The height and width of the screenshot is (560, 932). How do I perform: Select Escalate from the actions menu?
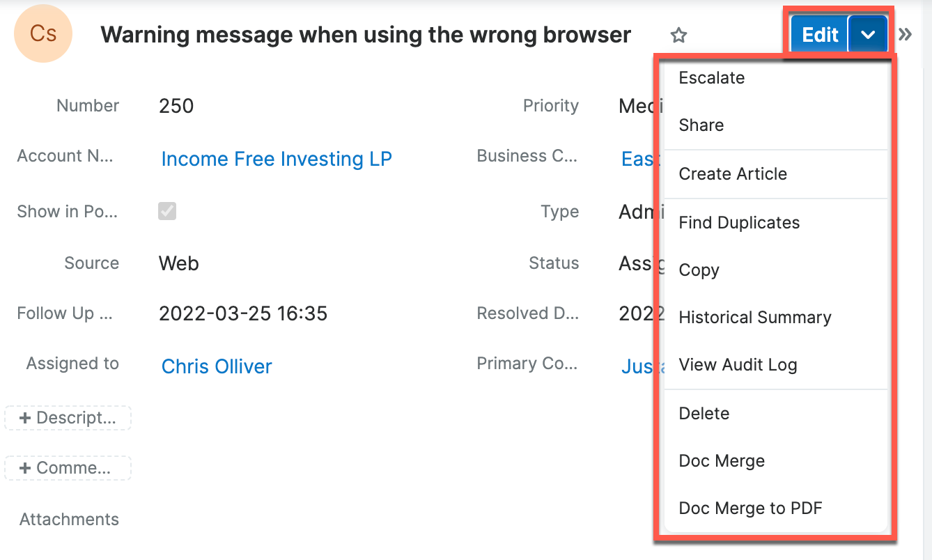point(712,78)
